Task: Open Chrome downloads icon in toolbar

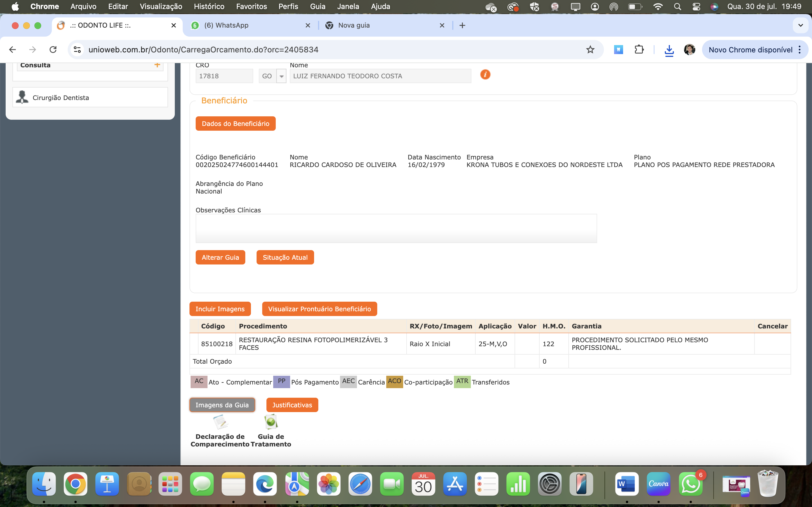Action: point(669,50)
